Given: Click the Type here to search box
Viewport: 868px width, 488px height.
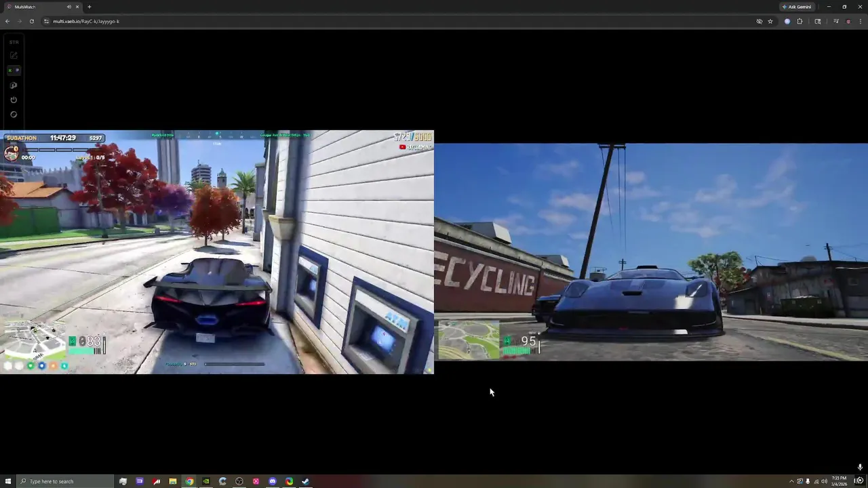Looking at the screenshot, I should pos(65,481).
